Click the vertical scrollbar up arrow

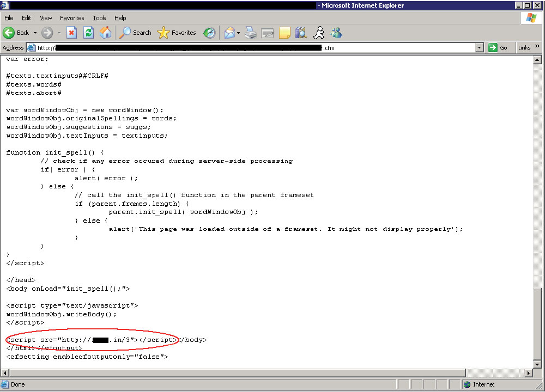(537, 60)
